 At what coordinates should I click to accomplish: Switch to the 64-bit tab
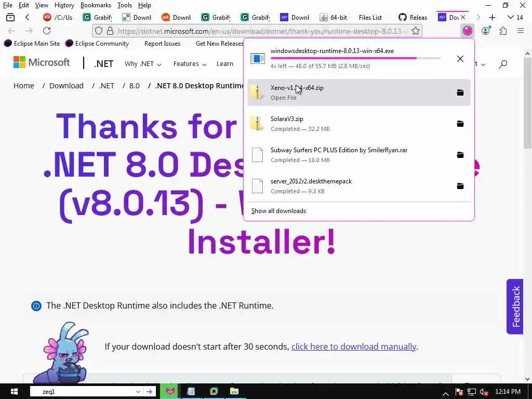(334, 17)
